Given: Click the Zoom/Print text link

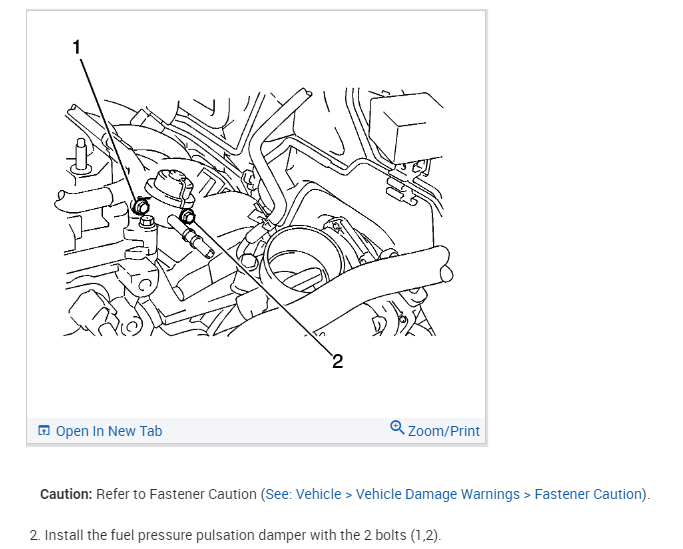Looking at the screenshot, I should (444, 431).
